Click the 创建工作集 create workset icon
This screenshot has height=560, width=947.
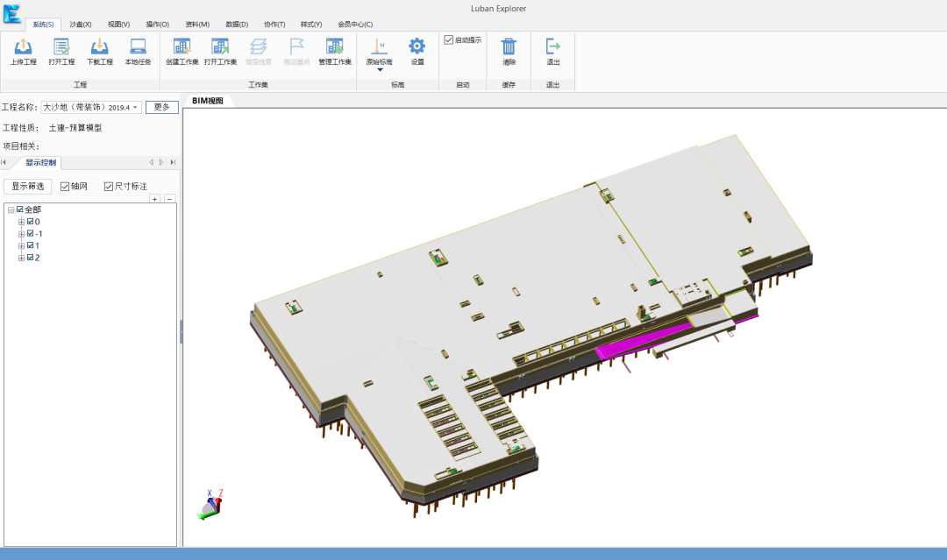pos(182,46)
